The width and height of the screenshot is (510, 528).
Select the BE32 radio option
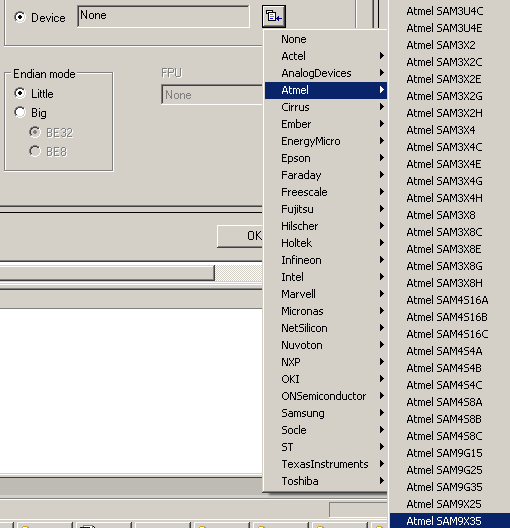click(35, 132)
